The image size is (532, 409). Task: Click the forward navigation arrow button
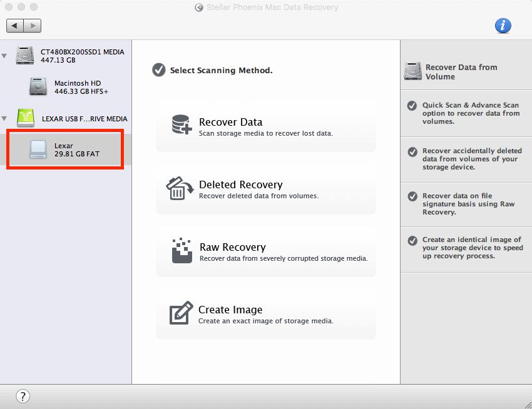coord(33,26)
